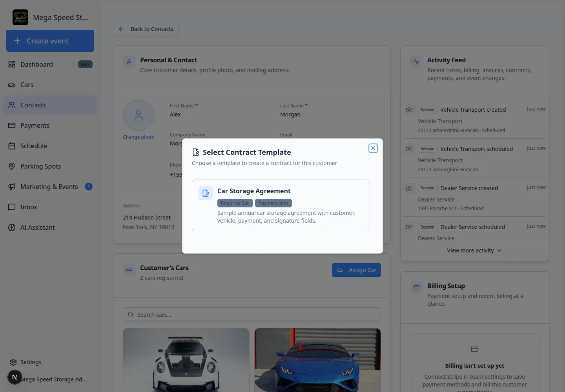Click the Beta badge on Dashboard
The image size is (565, 392).
tap(85, 64)
